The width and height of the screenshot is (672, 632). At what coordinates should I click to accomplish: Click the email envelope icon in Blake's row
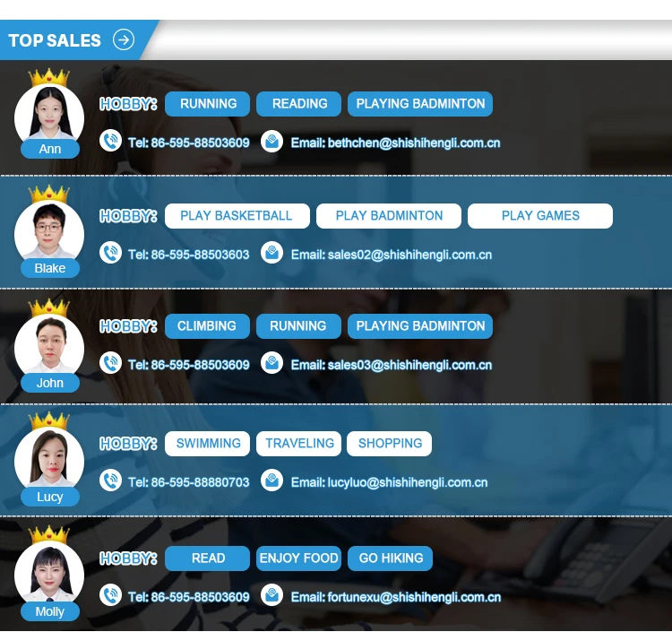point(271,253)
